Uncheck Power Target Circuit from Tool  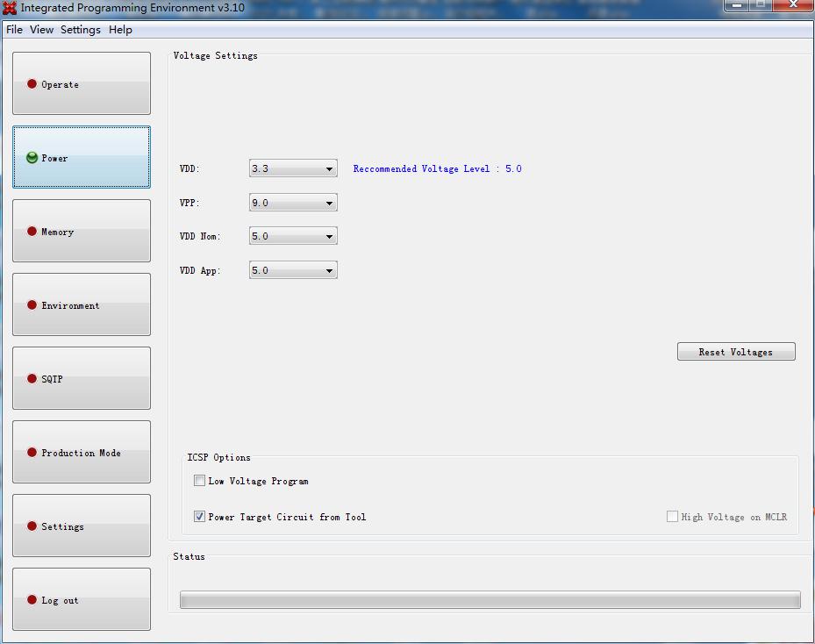pyautogui.click(x=200, y=517)
